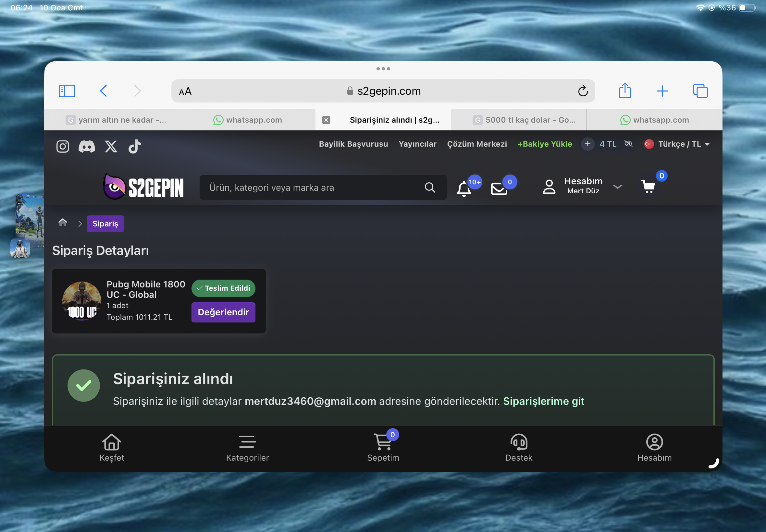Screen dimensions: 766x532
Task: Open the Pubg Mobile 1800 UC thumbnail
Action: coord(82,301)
